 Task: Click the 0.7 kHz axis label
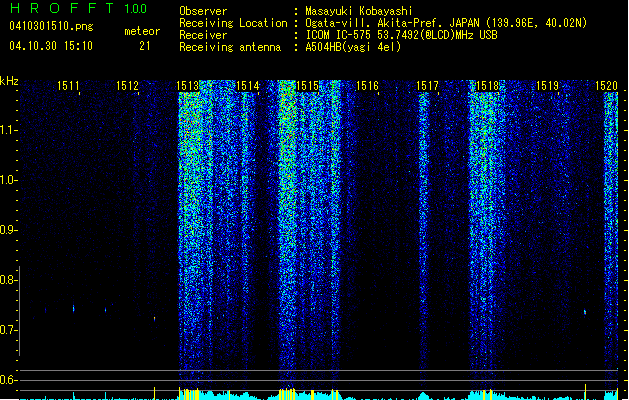[7, 330]
